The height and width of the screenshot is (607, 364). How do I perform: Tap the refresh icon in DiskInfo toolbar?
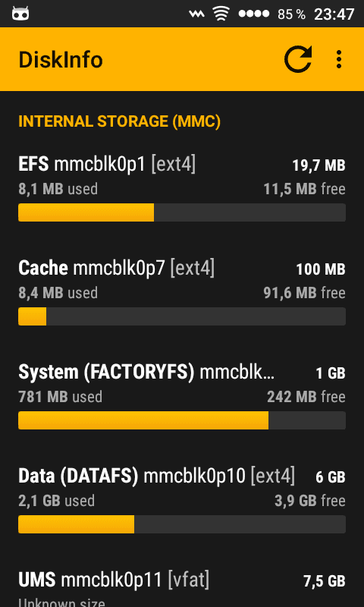click(298, 59)
